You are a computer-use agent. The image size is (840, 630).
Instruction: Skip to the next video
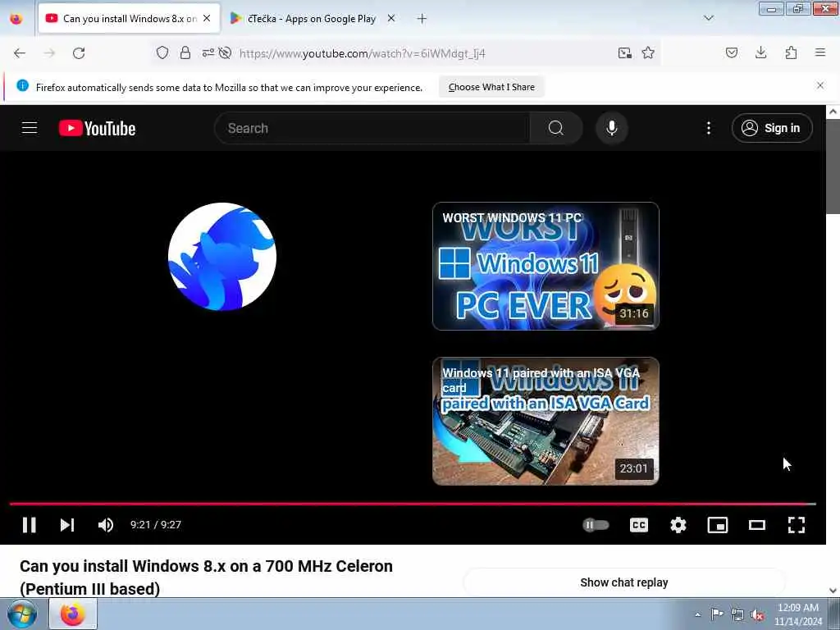(67, 525)
